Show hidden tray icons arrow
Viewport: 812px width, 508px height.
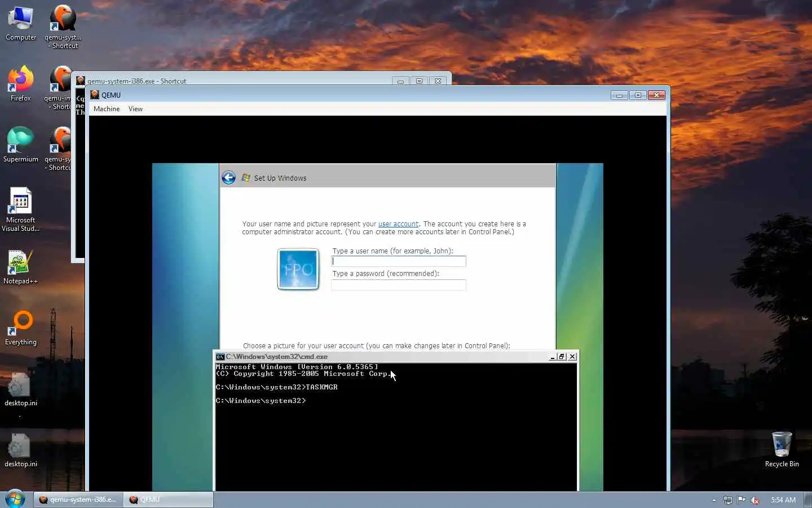714,500
